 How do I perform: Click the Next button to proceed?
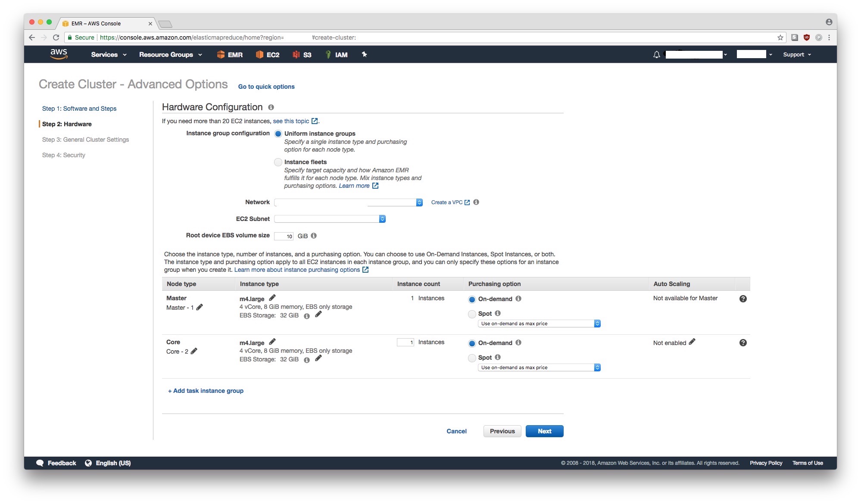coord(543,431)
